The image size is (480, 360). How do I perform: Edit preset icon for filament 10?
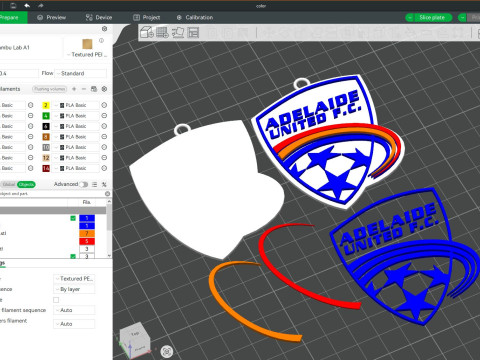pos(104,147)
